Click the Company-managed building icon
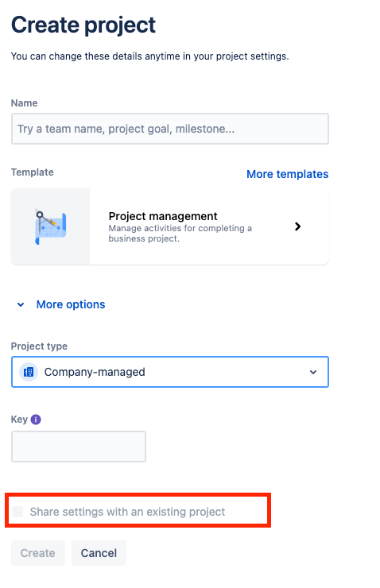This screenshot has height=588, width=380. (x=29, y=372)
